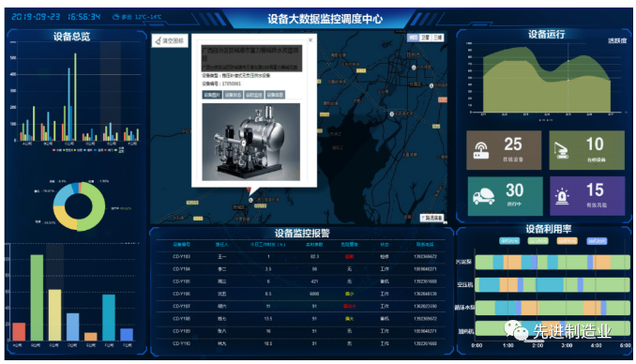This screenshot has width=636, height=364.
Task: Select the CD-Y106 row in the alarm table
Action: tap(301, 294)
